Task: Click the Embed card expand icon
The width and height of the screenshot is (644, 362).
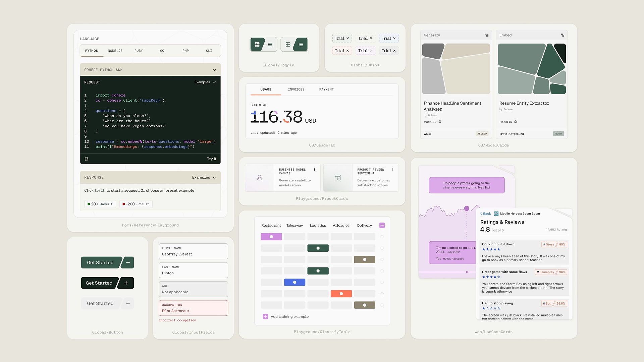Action: click(562, 35)
